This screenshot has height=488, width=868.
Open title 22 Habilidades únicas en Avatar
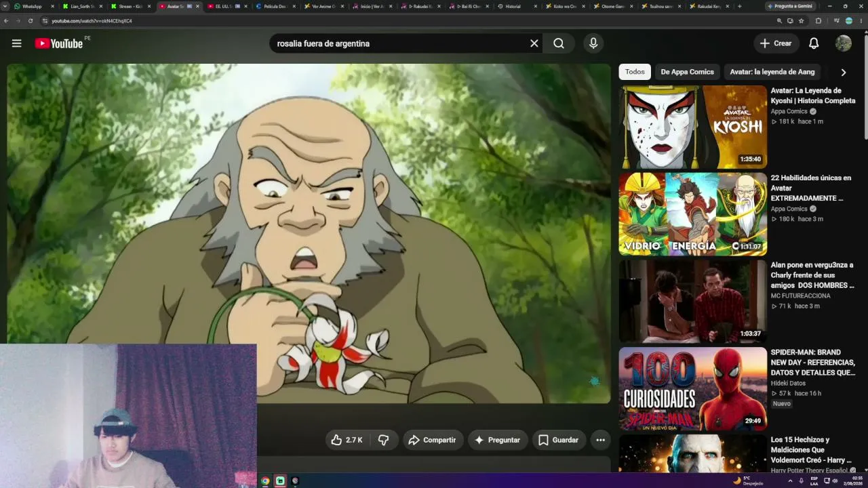pos(811,188)
